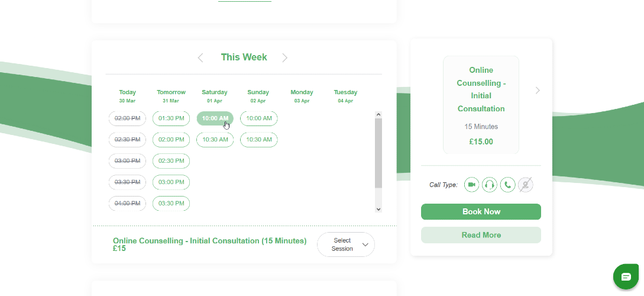Screen dimensions: 644x296
Task: Click the Tomorrow 31 Mar column header
Action: tap(171, 96)
